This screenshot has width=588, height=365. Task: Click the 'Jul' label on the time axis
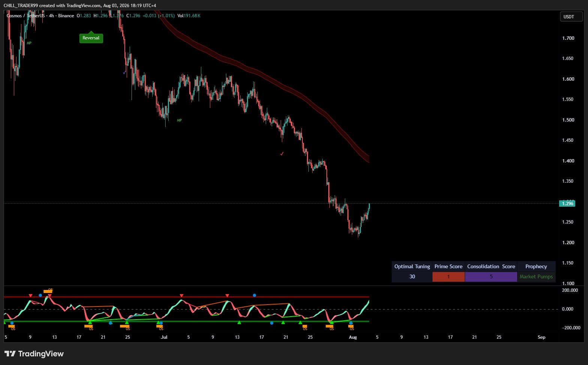[x=164, y=337]
